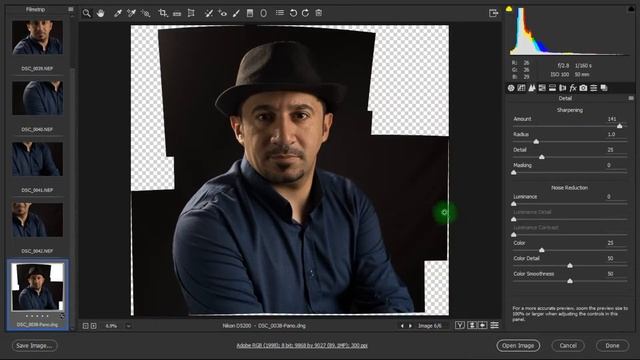This screenshot has height=360, width=640.
Task: Click the sharpening Amount slider handle
Action: point(620,126)
